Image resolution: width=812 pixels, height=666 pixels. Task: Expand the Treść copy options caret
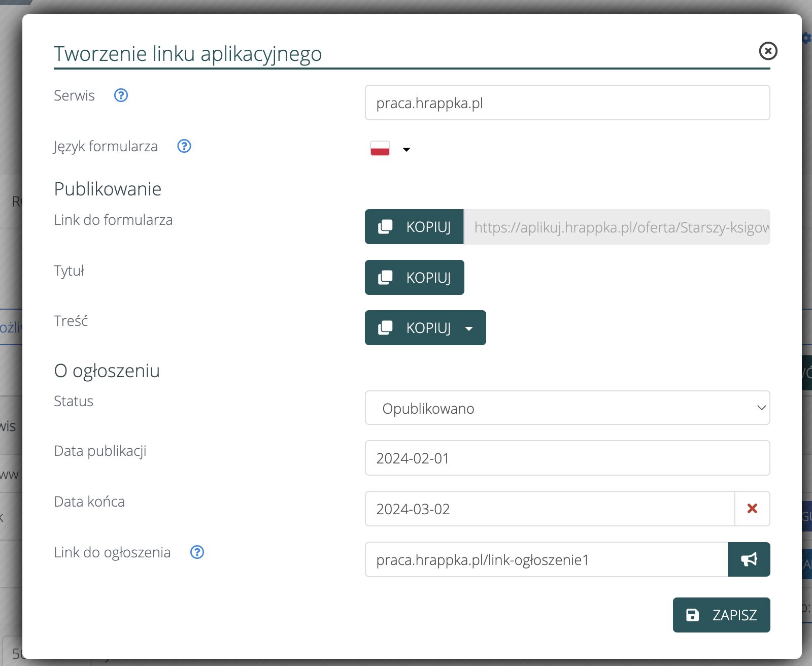tap(469, 328)
